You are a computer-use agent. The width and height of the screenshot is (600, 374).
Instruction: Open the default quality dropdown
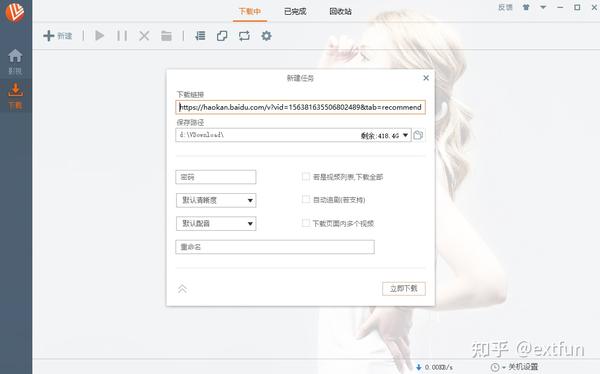[x=216, y=200]
